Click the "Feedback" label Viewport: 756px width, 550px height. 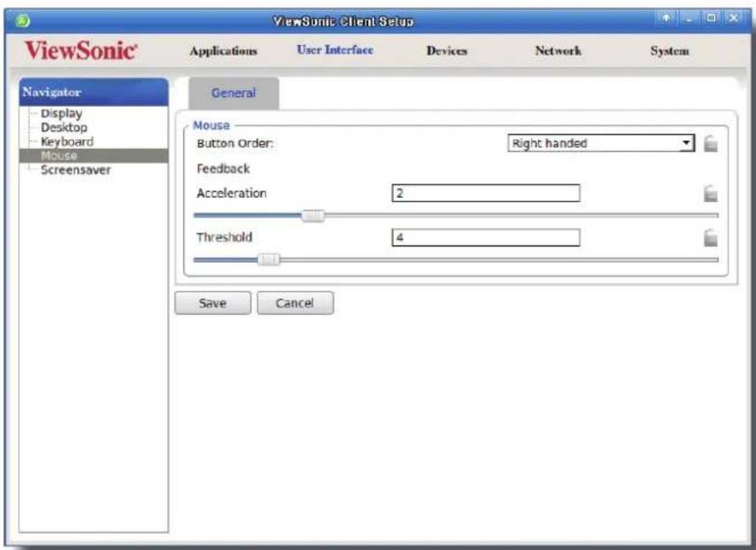point(223,169)
